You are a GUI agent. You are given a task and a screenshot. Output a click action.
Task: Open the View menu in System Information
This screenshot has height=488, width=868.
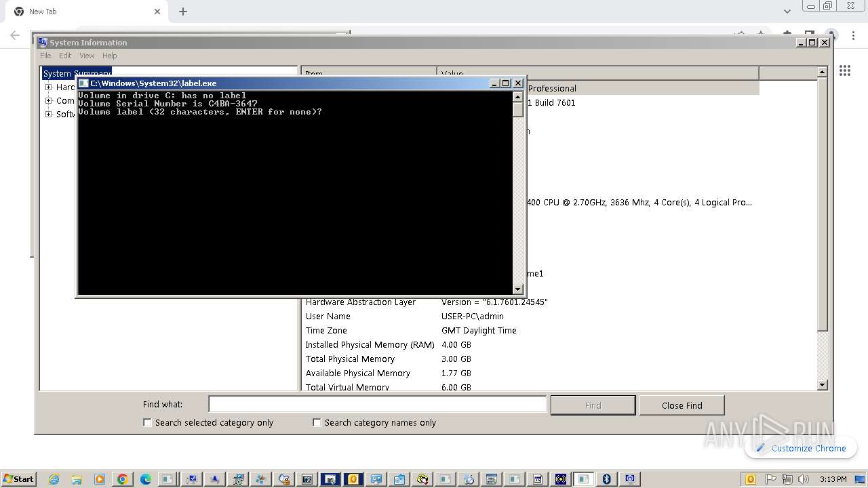pos(87,56)
